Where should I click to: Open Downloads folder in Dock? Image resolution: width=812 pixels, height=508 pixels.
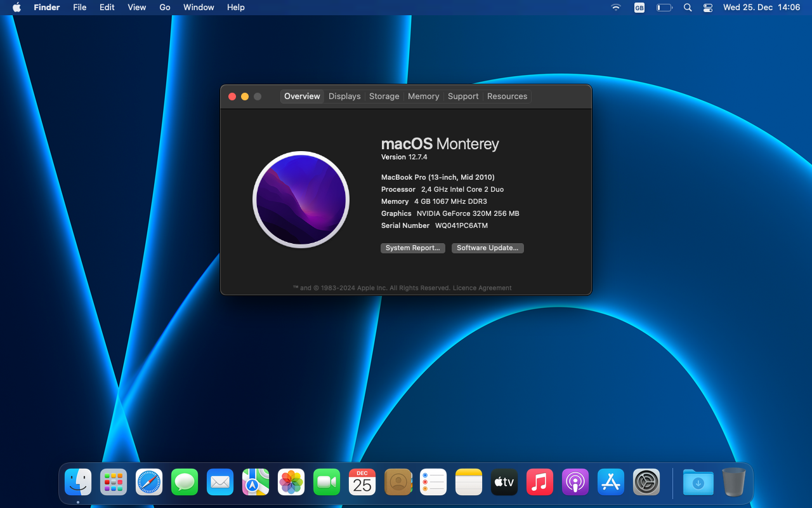coord(698,483)
